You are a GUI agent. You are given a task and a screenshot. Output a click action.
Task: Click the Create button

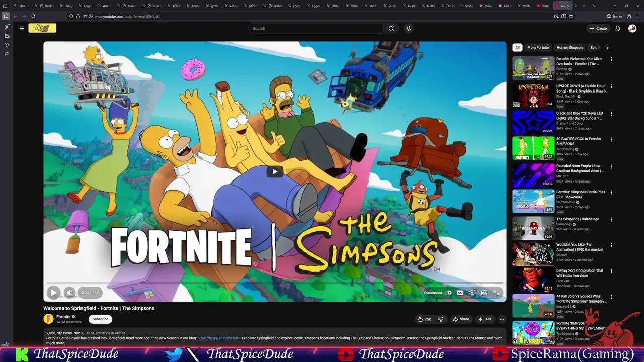pyautogui.click(x=598, y=28)
